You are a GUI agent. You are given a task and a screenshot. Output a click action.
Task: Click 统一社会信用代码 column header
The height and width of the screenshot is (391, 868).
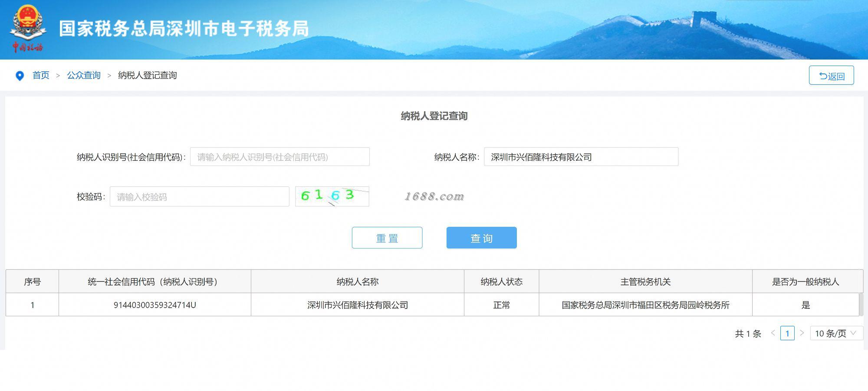[x=155, y=282]
